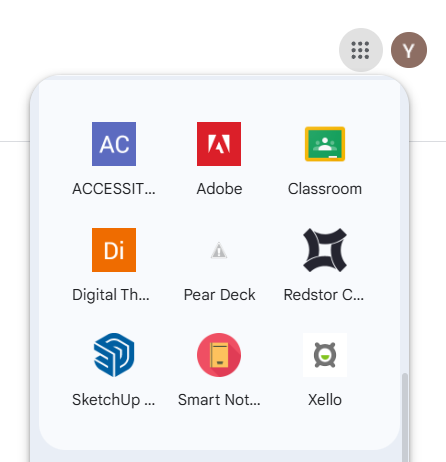This screenshot has height=462, width=446.
Task: Click the apps panel vertical scrollbar
Action: 405,417
